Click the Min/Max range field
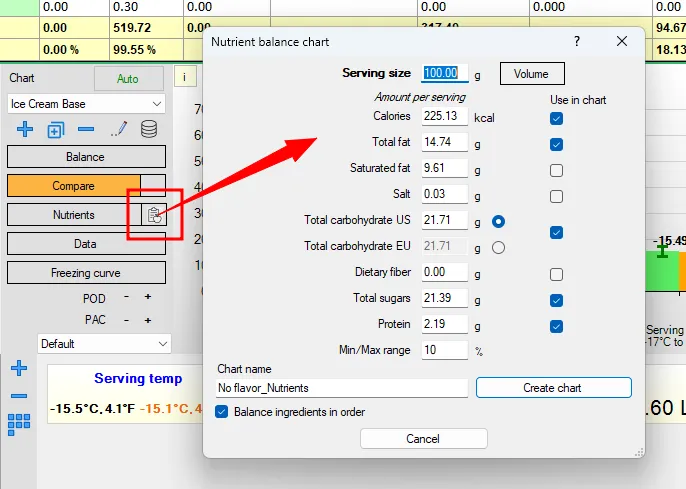The height and width of the screenshot is (489, 686). point(444,350)
